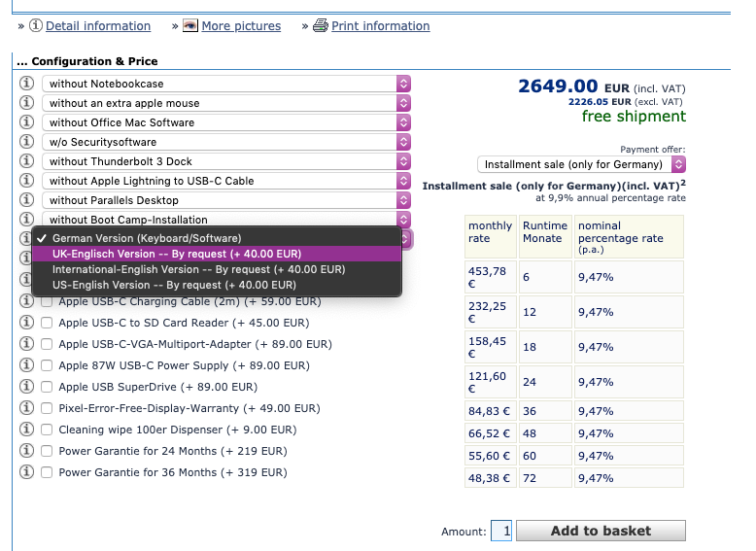Select US-English Version option

coord(217,285)
